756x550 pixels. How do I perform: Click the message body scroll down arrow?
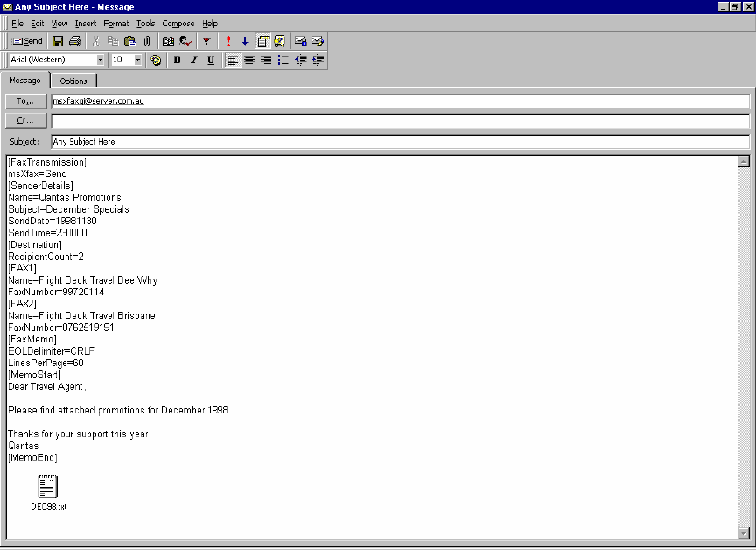(744, 533)
